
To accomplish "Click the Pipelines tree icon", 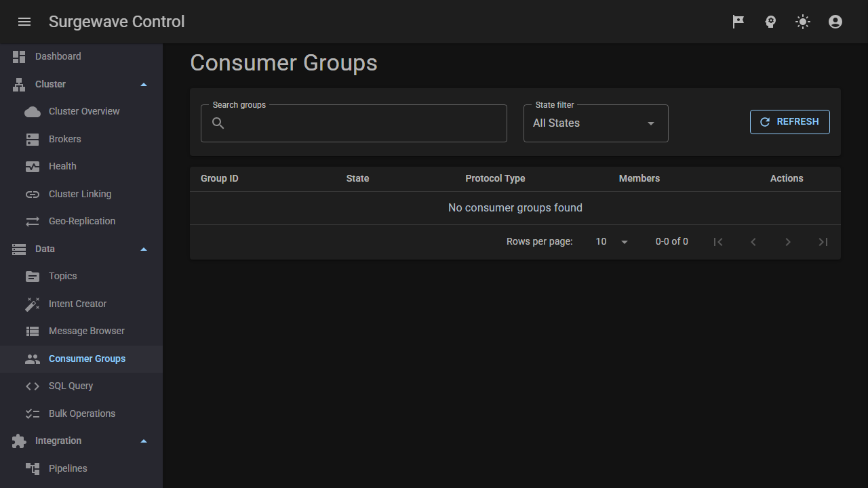I will pyautogui.click(x=33, y=469).
